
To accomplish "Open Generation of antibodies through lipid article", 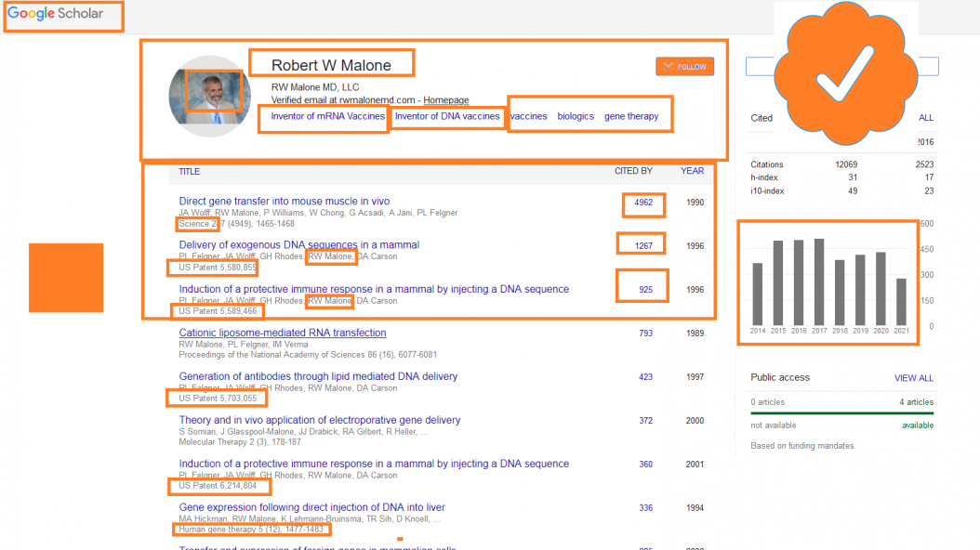I will [318, 376].
